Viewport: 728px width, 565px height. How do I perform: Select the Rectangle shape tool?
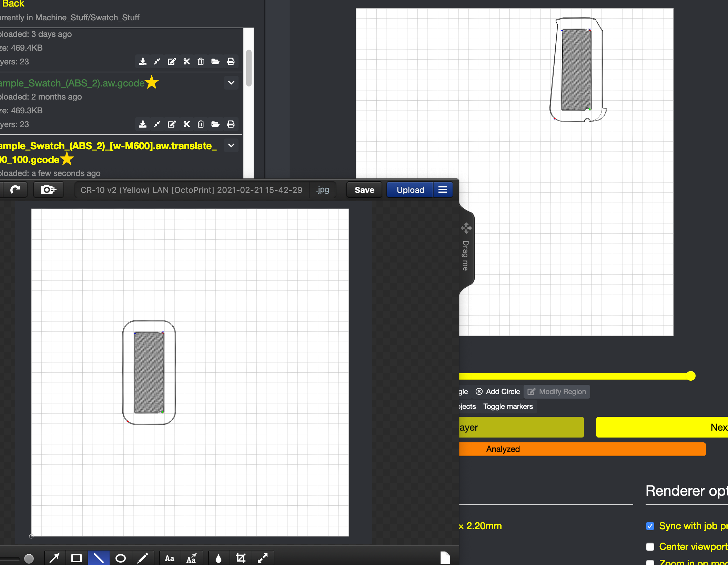(x=77, y=558)
